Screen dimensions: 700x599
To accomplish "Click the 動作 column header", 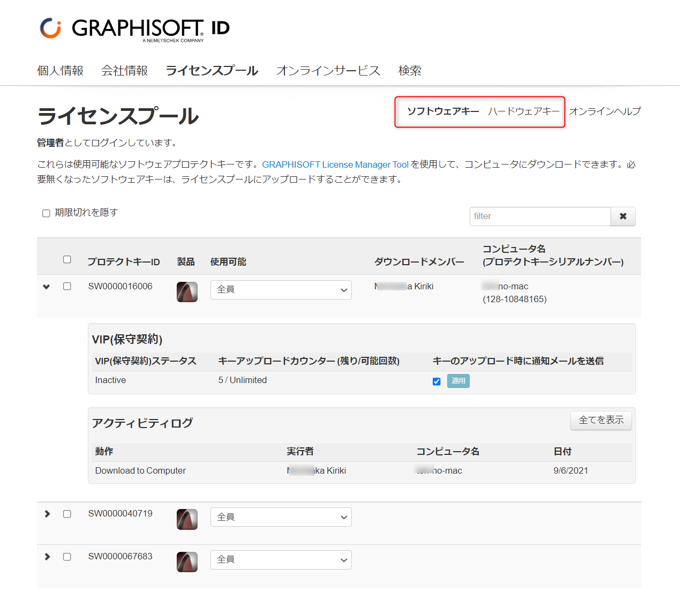I will click(x=104, y=452).
